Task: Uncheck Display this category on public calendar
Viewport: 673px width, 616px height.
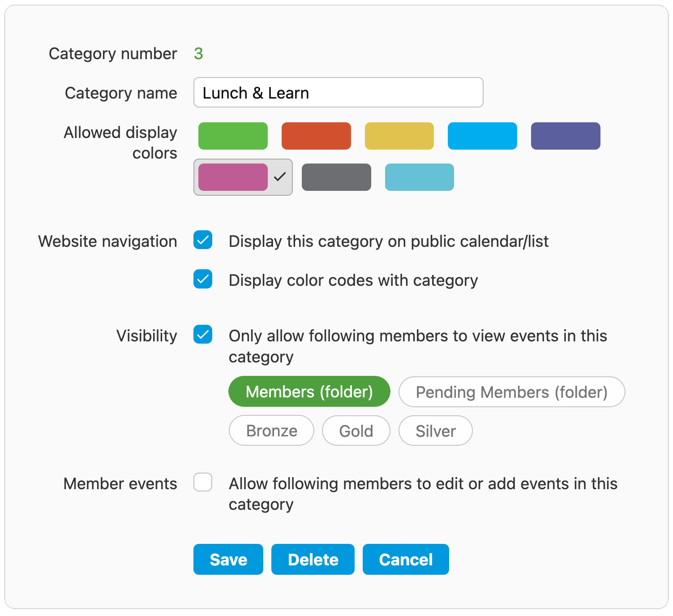Action: [203, 240]
